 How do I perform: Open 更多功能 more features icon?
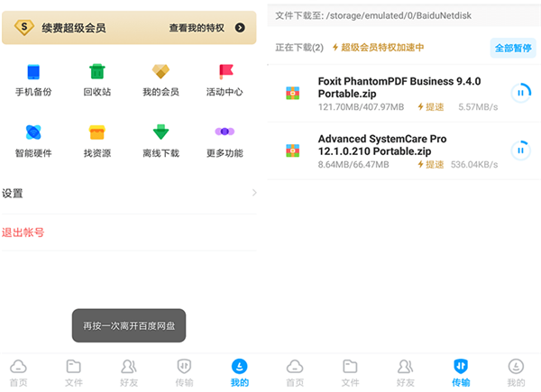[x=225, y=132]
